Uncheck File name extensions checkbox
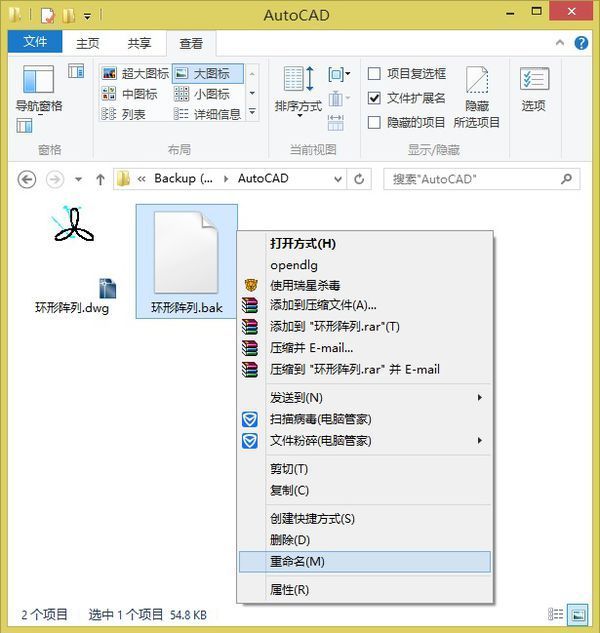This screenshot has width=600, height=633. 374,98
